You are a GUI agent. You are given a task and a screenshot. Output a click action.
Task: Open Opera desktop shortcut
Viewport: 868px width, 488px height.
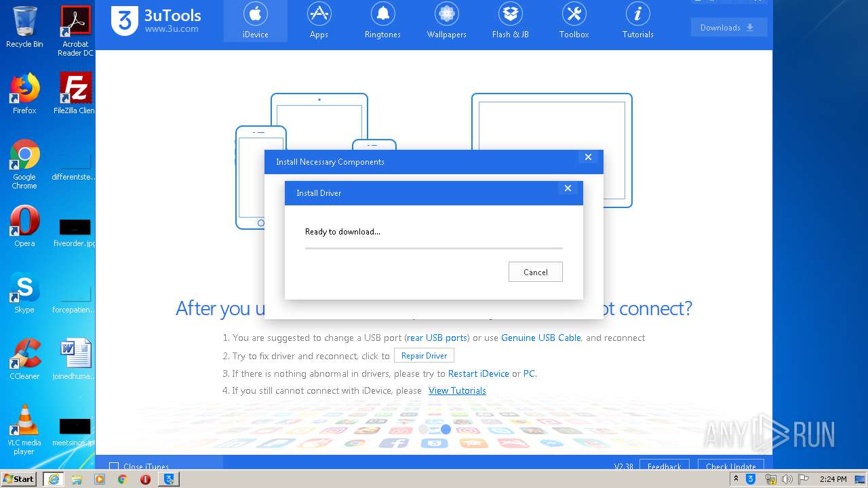[24, 226]
